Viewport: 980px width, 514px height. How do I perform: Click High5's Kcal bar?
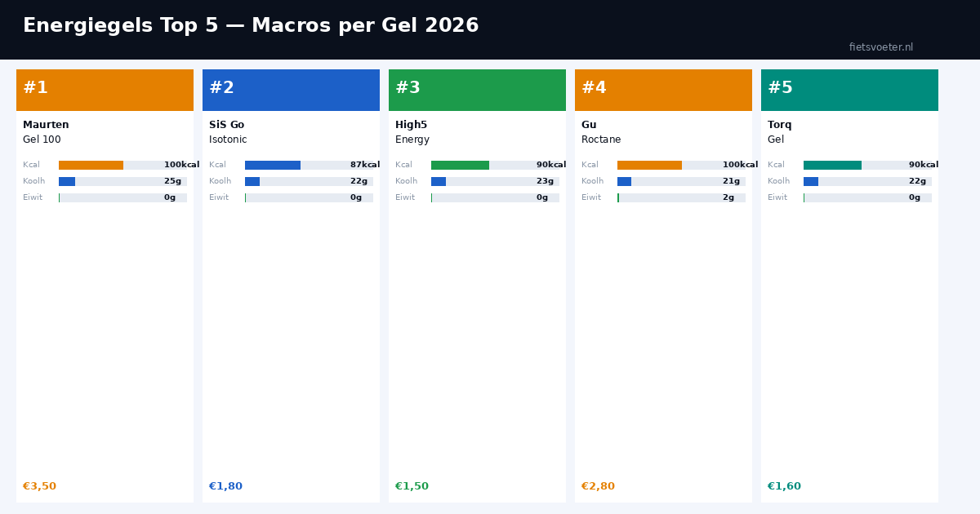tap(495, 165)
